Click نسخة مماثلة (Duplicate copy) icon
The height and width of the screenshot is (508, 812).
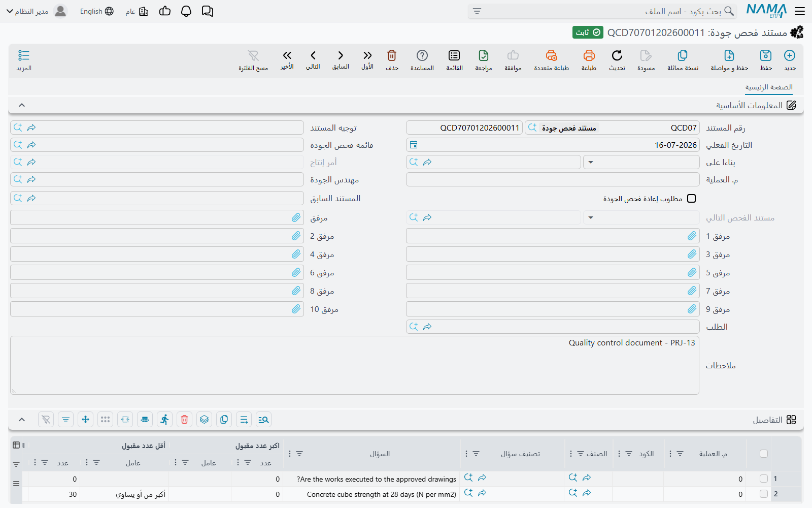tap(683, 55)
